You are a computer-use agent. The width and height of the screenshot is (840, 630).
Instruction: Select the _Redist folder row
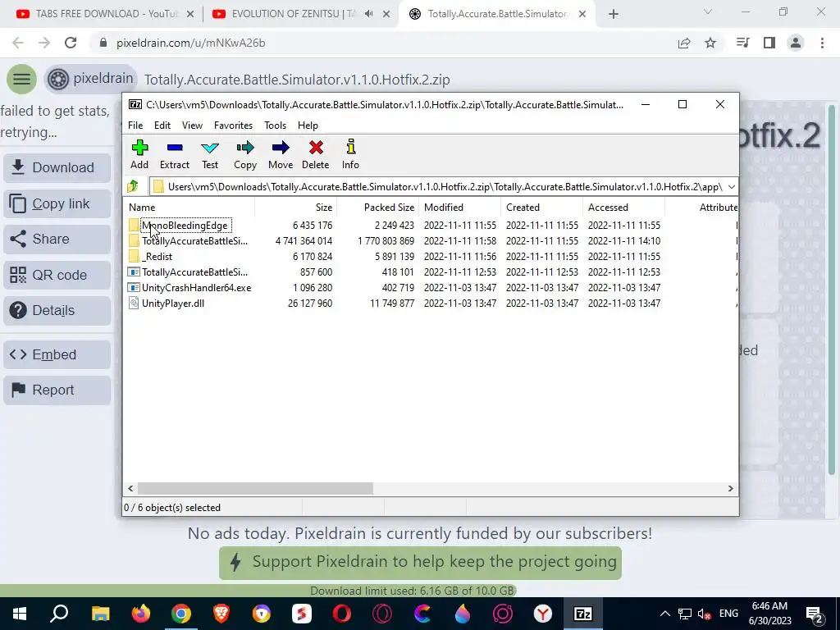point(431,257)
